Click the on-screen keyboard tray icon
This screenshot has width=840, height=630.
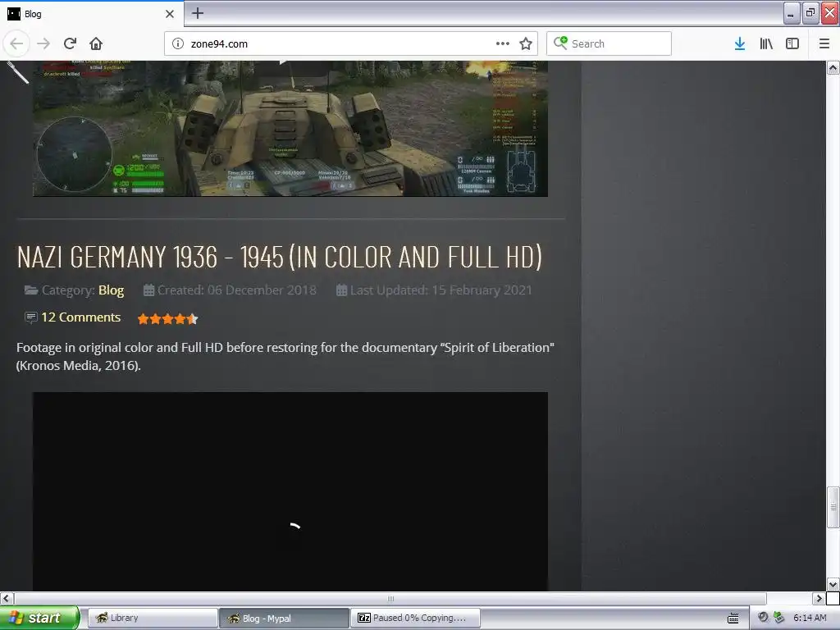click(733, 619)
